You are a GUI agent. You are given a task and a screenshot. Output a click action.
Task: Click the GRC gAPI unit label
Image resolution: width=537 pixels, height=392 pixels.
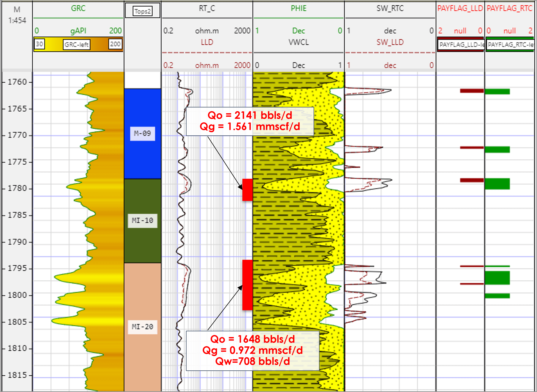point(78,31)
